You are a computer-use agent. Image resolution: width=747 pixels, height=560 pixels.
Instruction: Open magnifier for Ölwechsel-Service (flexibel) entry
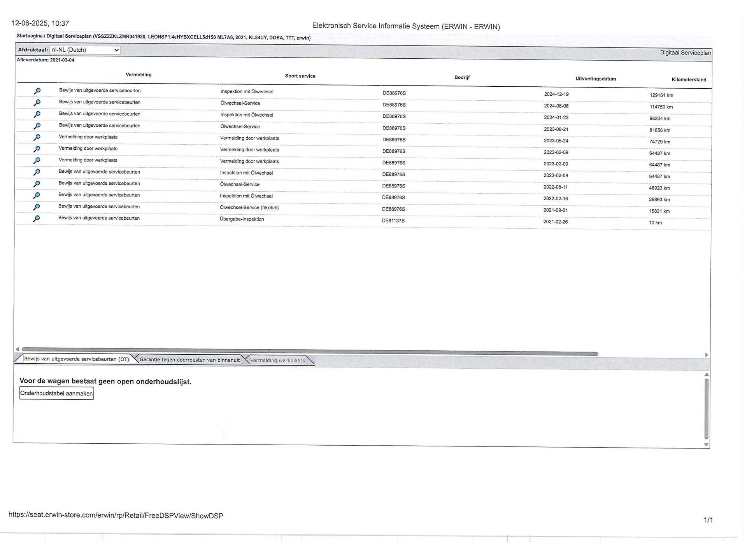(37, 207)
